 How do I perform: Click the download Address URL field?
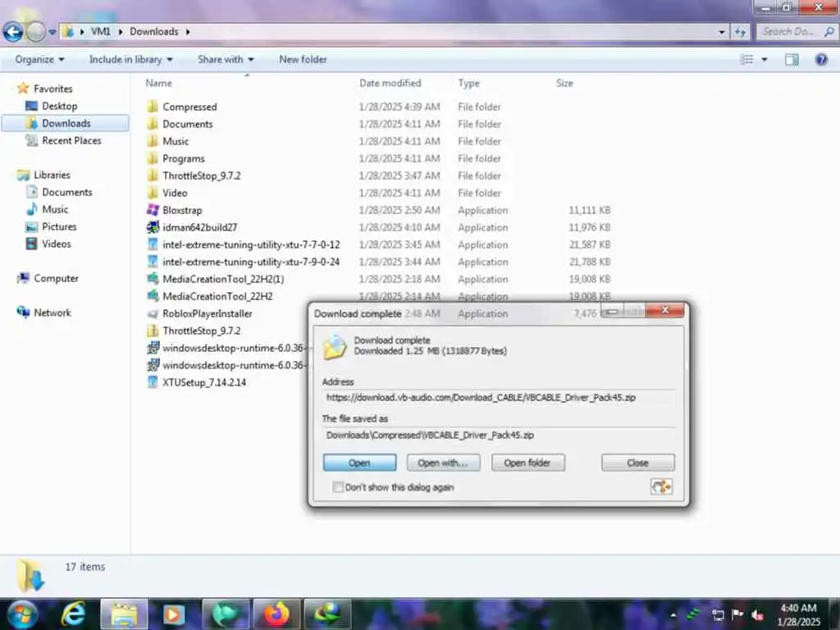click(498, 398)
